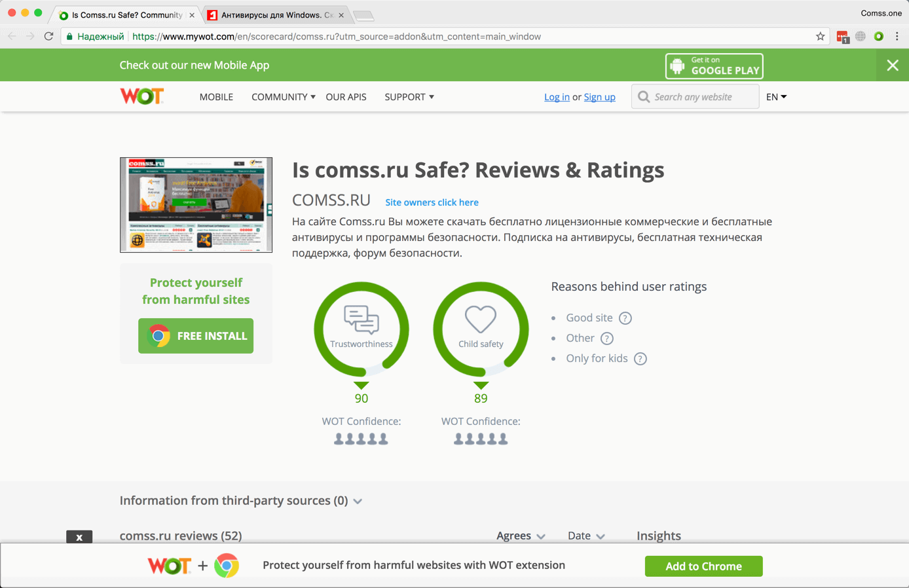The height and width of the screenshot is (588, 909).
Task: Click the 'Other' reason text
Action: point(580,338)
